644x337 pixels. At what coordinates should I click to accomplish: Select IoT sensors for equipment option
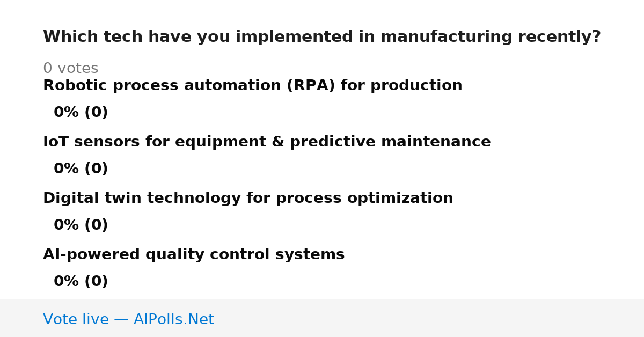coord(267,142)
